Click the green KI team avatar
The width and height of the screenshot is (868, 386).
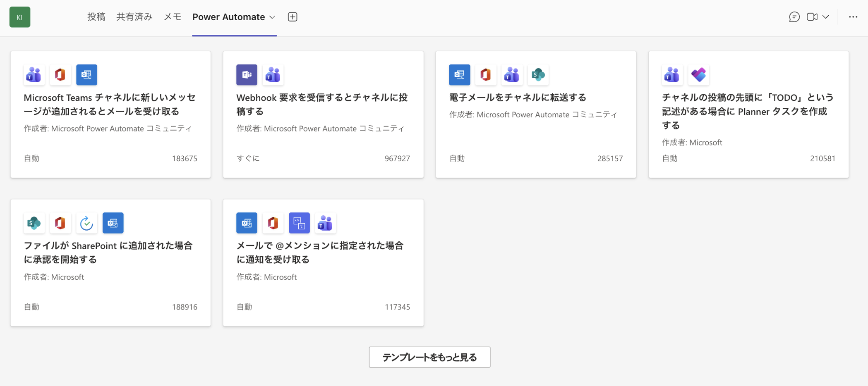coord(20,17)
